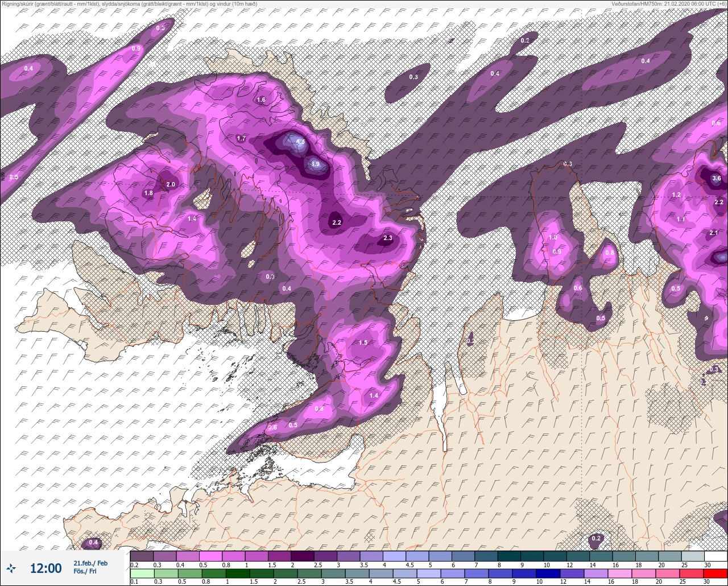Screen dimensions: 728x586
Task: Click the 1.8 value label on the map
Action: [x=148, y=193]
